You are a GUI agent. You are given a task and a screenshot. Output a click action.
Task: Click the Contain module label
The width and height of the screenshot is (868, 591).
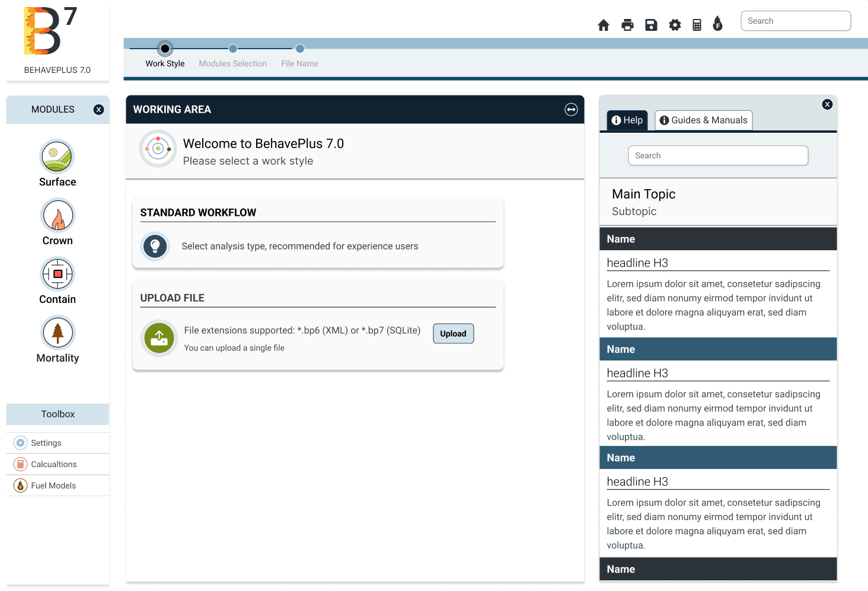58,299
